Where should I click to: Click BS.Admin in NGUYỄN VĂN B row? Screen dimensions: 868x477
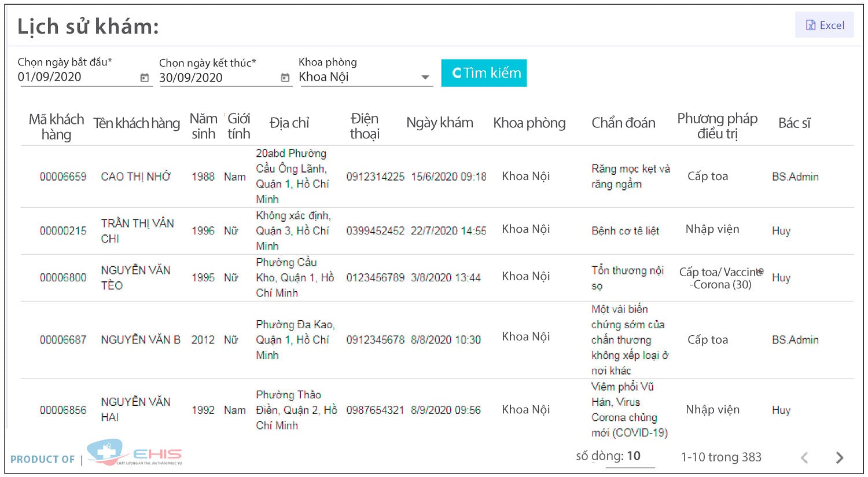coord(795,340)
